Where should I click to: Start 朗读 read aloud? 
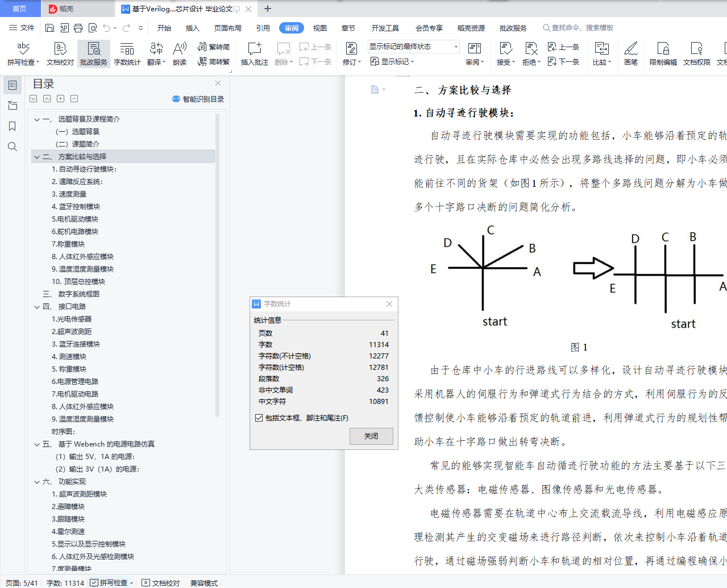pyautogui.click(x=180, y=54)
